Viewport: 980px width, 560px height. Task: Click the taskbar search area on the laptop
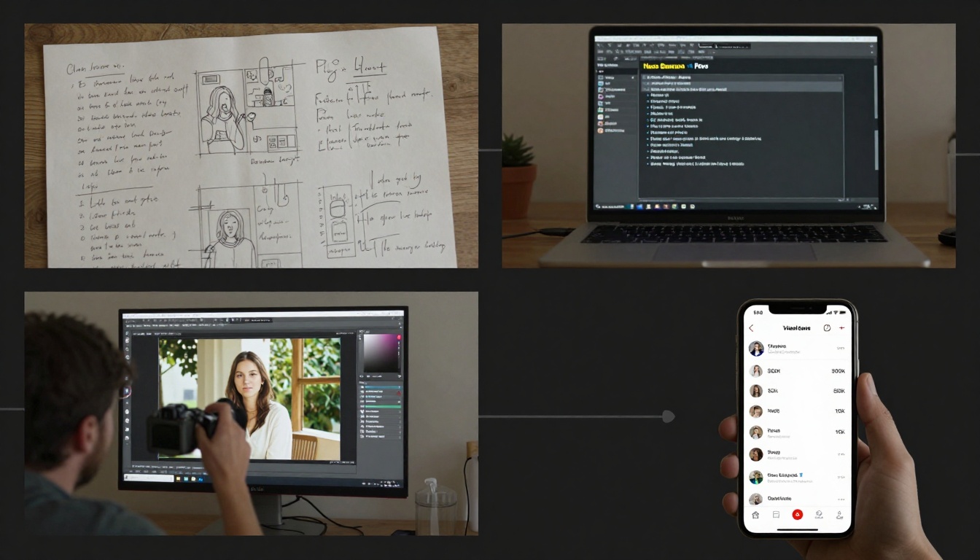click(x=610, y=206)
